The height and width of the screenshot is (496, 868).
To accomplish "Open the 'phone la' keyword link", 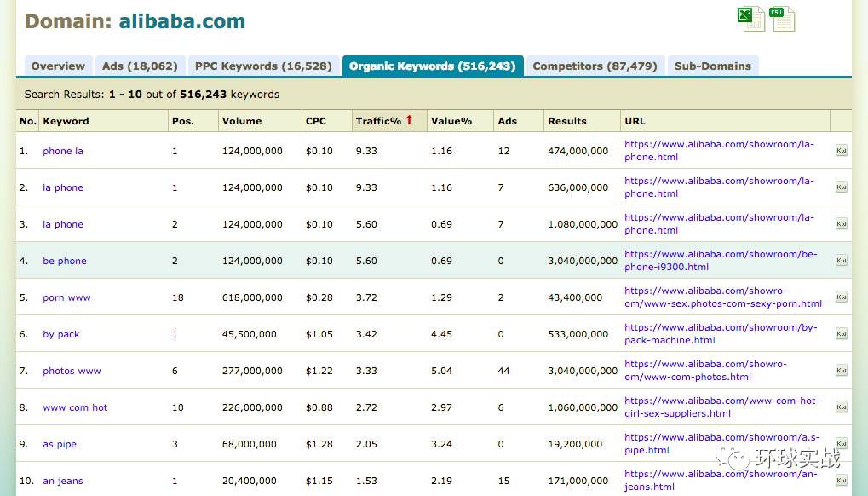I will (63, 151).
